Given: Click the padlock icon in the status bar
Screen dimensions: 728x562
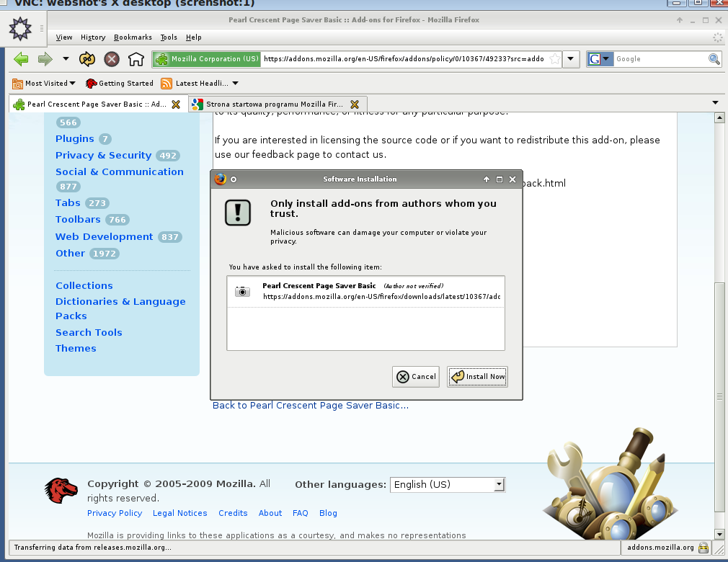Looking at the screenshot, I should [703, 548].
